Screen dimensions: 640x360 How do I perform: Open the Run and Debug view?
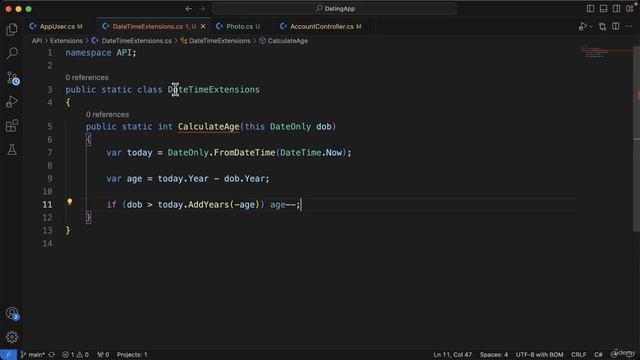[12, 101]
